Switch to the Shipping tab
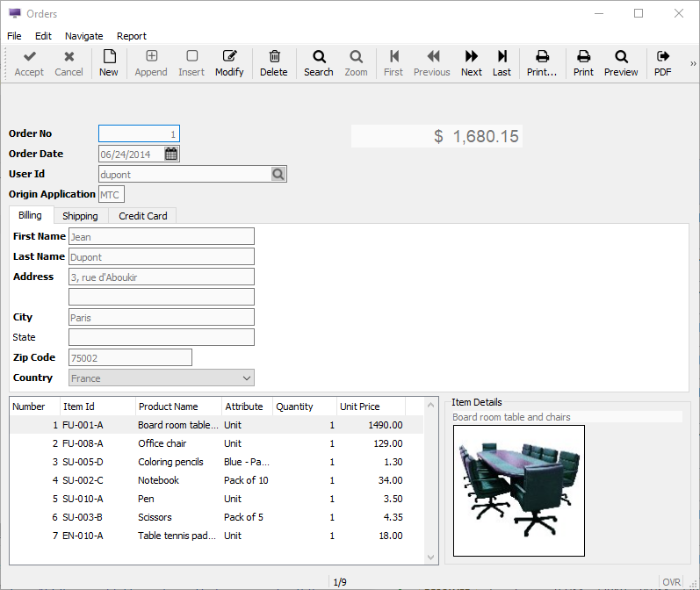Image resolution: width=700 pixels, height=590 pixels. tap(80, 216)
